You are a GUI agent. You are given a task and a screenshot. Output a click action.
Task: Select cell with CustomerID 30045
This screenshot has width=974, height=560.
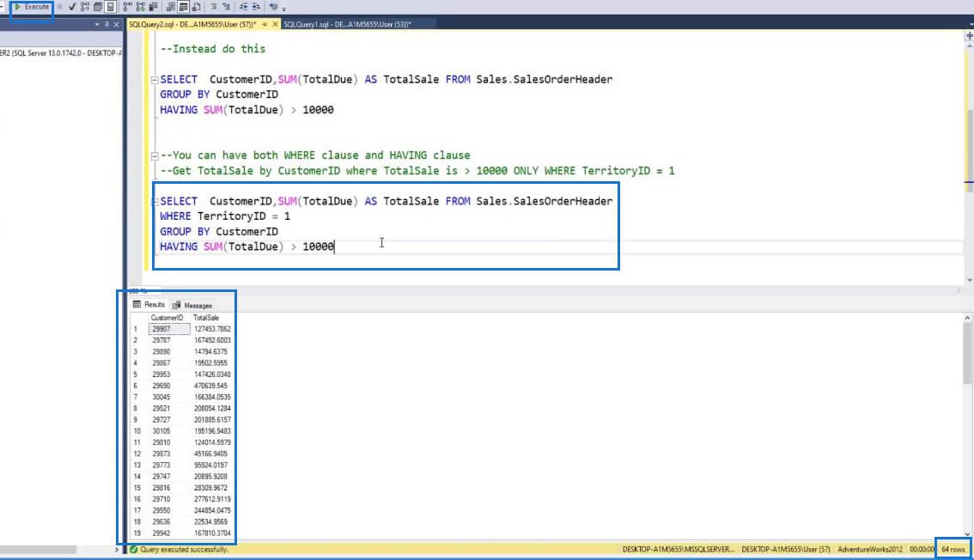point(169,398)
